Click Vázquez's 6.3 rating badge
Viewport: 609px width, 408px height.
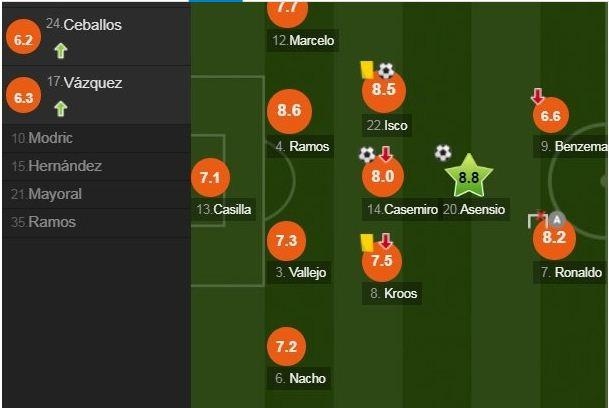tap(22, 96)
